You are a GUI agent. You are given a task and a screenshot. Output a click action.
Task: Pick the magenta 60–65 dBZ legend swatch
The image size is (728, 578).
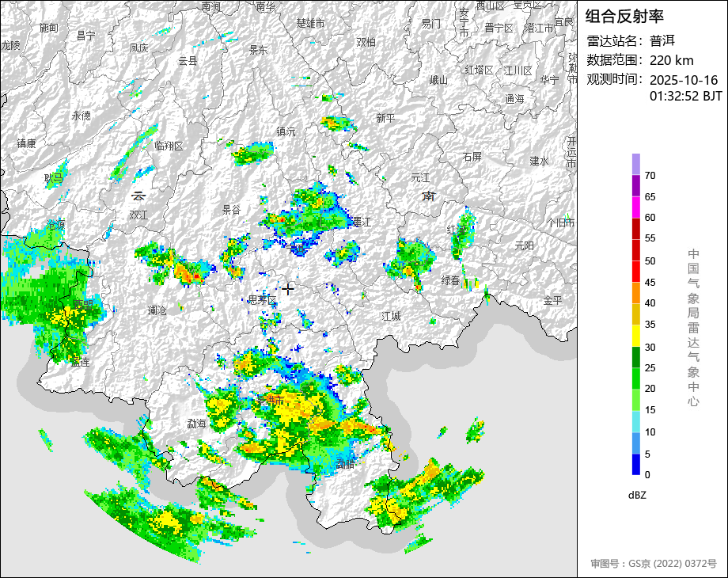click(635, 207)
